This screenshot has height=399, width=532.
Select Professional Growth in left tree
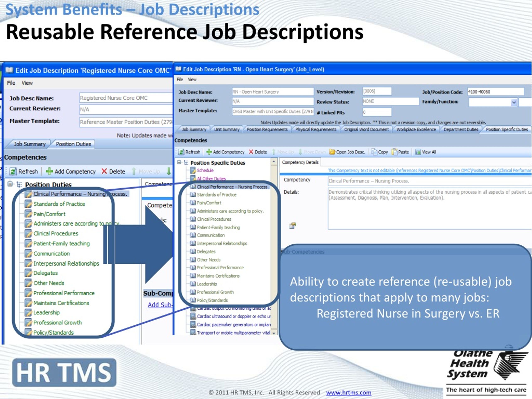(x=58, y=323)
